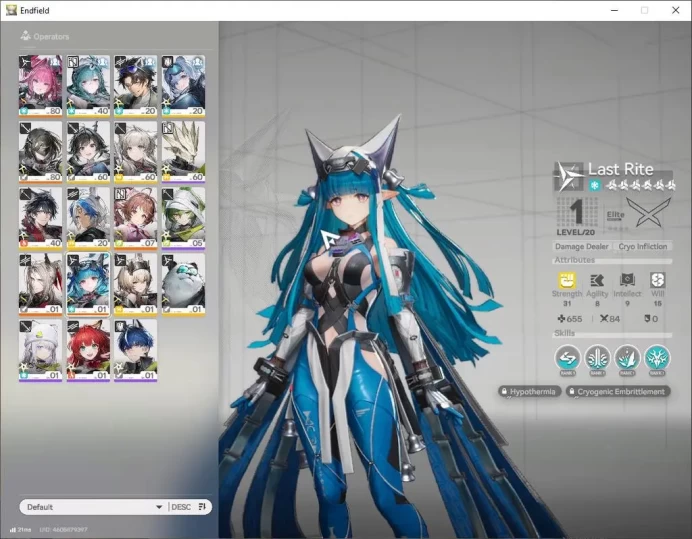Select the teal-haired operator card at level 40
This screenshot has height=539, width=692.
pyautogui.click(x=88, y=86)
